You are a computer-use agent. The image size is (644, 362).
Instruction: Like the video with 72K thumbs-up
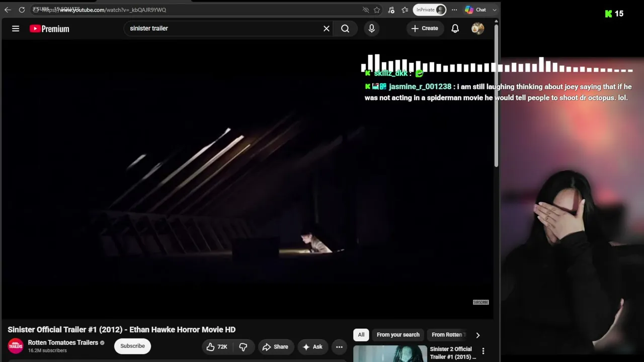[x=217, y=346]
